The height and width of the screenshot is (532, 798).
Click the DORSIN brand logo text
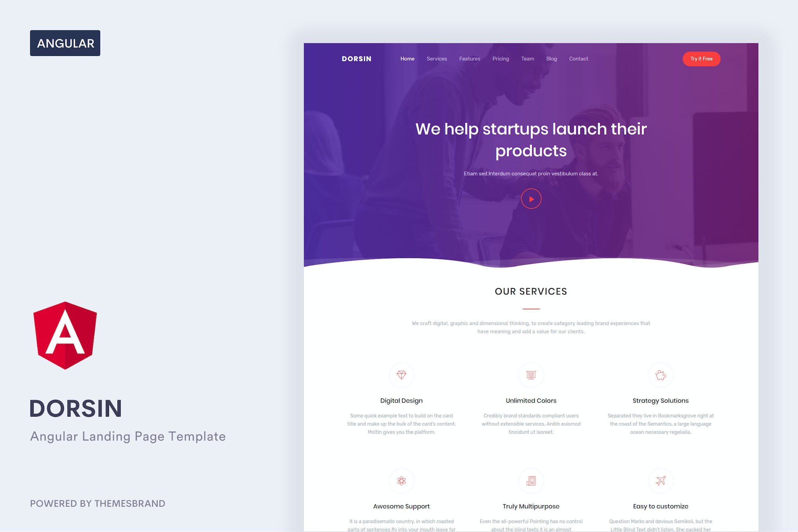click(x=354, y=58)
